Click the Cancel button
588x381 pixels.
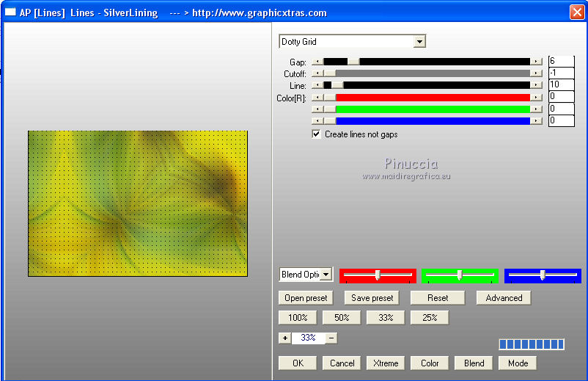[x=342, y=363]
